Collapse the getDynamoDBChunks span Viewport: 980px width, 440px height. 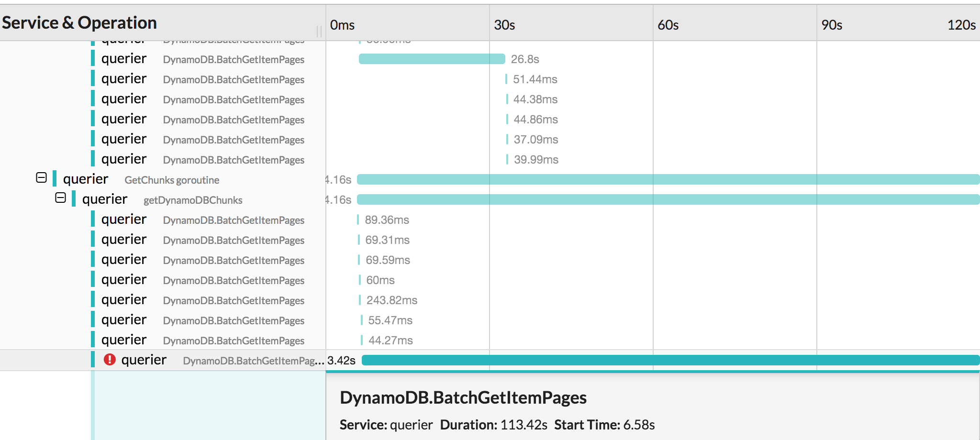click(x=60, y=198)
